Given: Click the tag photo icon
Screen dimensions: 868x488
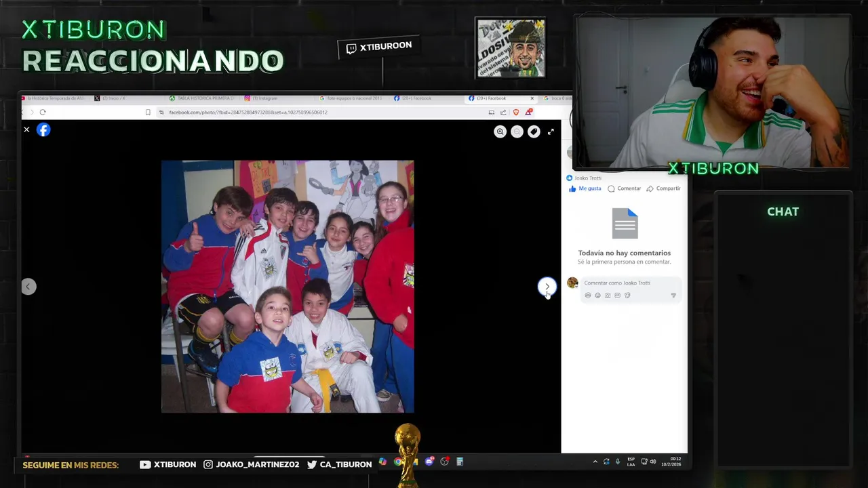Looking at the screenshot, I should click(534, 132).
